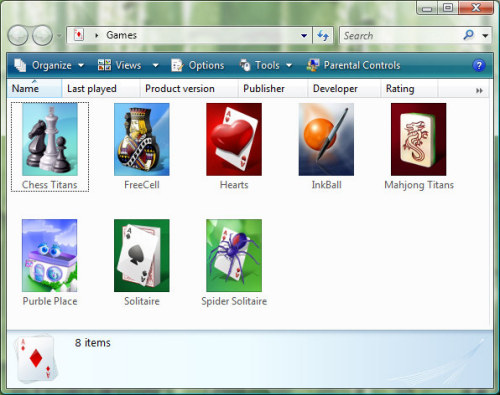The height and width of the screenshot is (395, 500).
Task: Click Games in the address breadcrumb
Action: point(121,35)
